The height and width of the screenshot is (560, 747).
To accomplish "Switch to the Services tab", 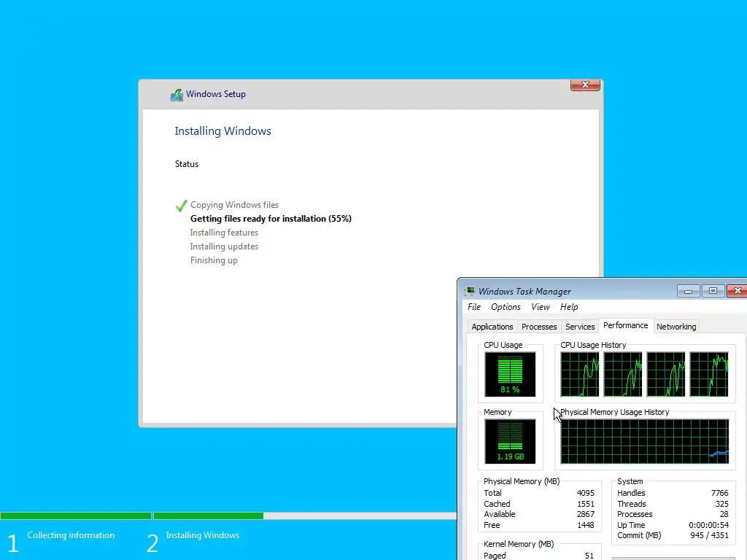I will (x=580, y=327).
